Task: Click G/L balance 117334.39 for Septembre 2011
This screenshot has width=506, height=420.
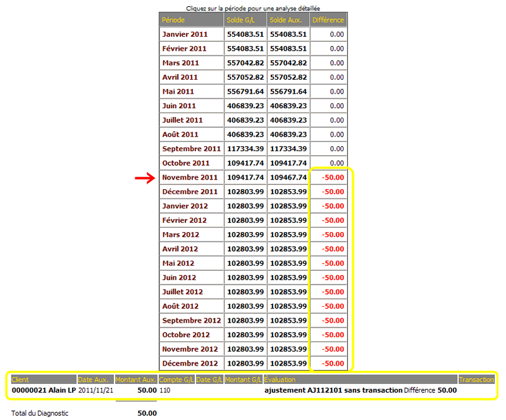Action: (245, 149)
